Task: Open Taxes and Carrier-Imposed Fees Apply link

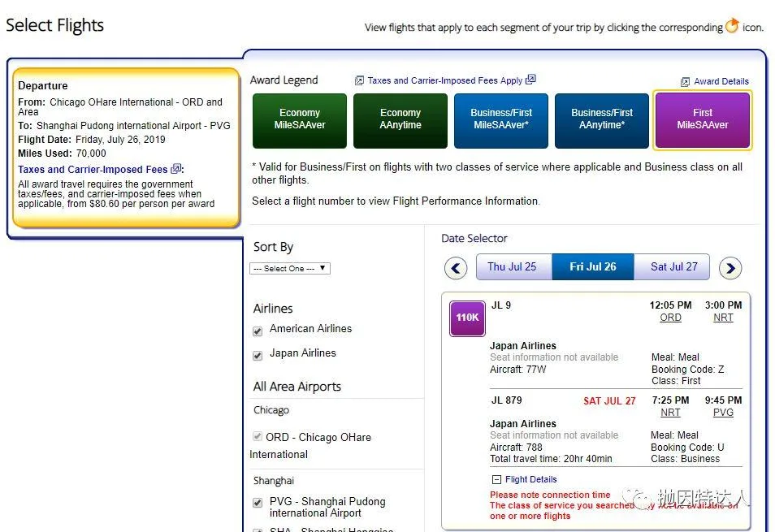Action: click(445, 80)
